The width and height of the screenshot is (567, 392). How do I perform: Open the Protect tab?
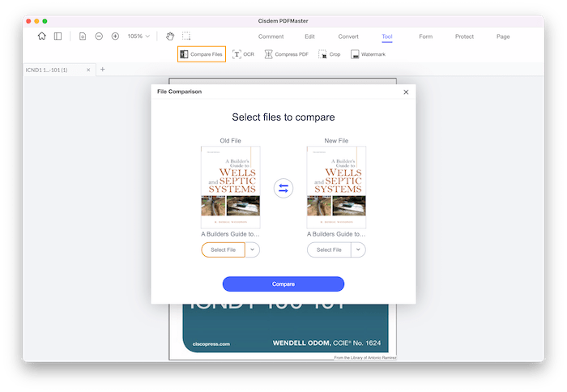coord(464,36)
